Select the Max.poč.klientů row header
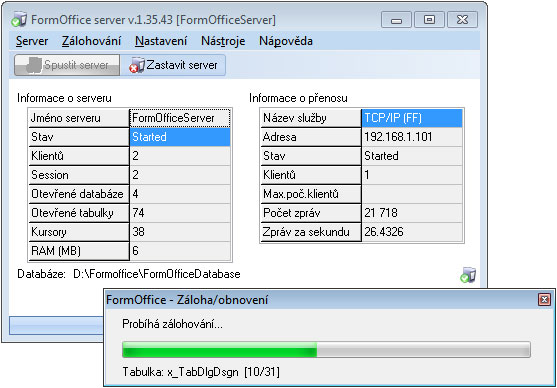 coord(311,194)
